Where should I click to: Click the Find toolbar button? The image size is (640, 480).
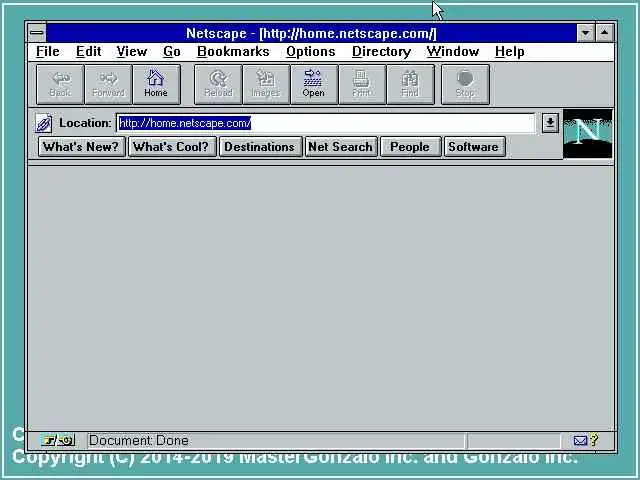click(410, 84)
